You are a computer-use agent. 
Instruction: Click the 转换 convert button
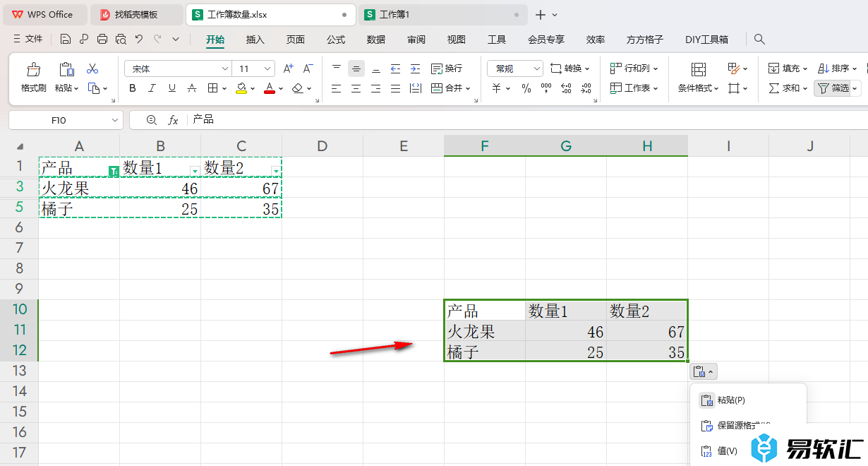569,68
